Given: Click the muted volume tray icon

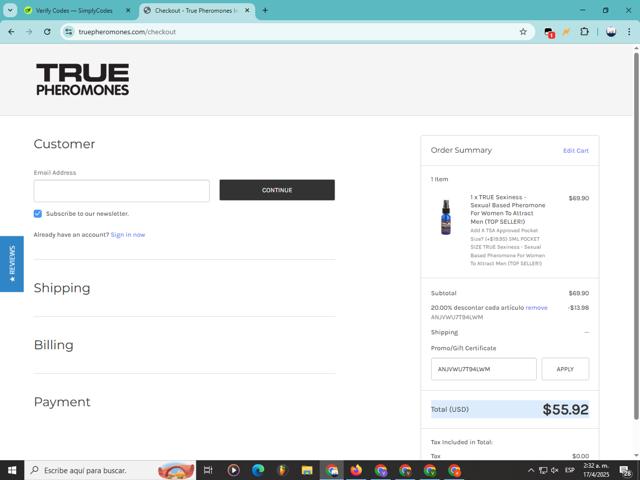Looking at the screenshot, I should (x=555, y=470).
